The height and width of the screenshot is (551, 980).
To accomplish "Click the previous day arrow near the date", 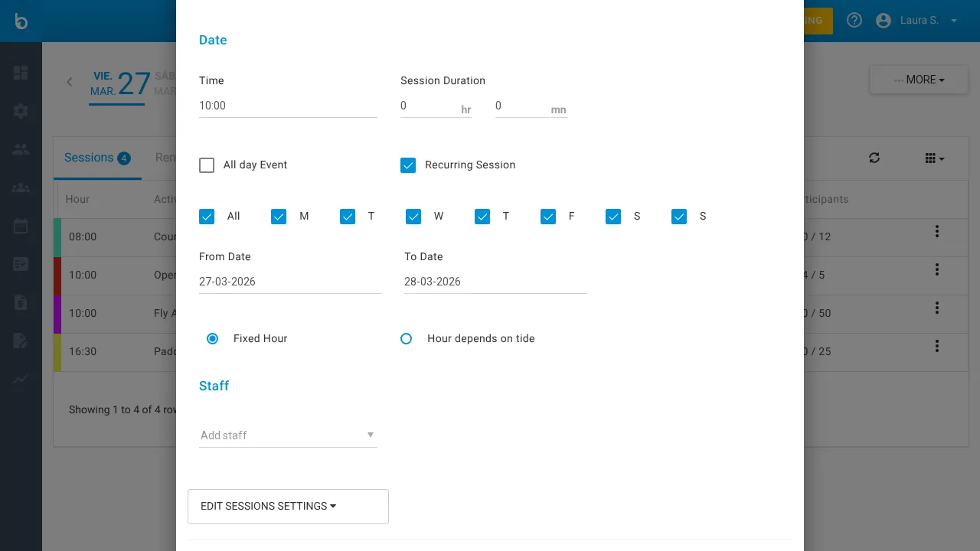I will (70, 82).
